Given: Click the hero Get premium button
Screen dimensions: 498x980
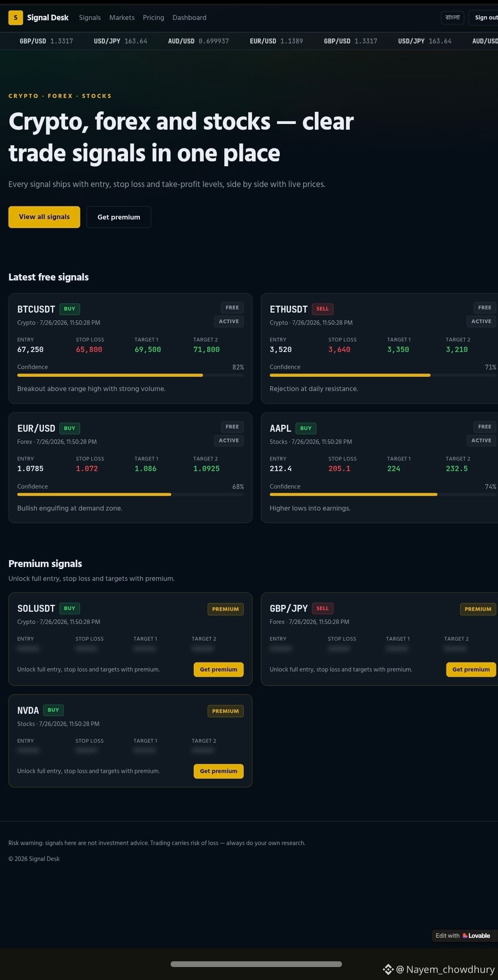Looking at the screenshot, I should pyautogui.click(x=119, y=217).
